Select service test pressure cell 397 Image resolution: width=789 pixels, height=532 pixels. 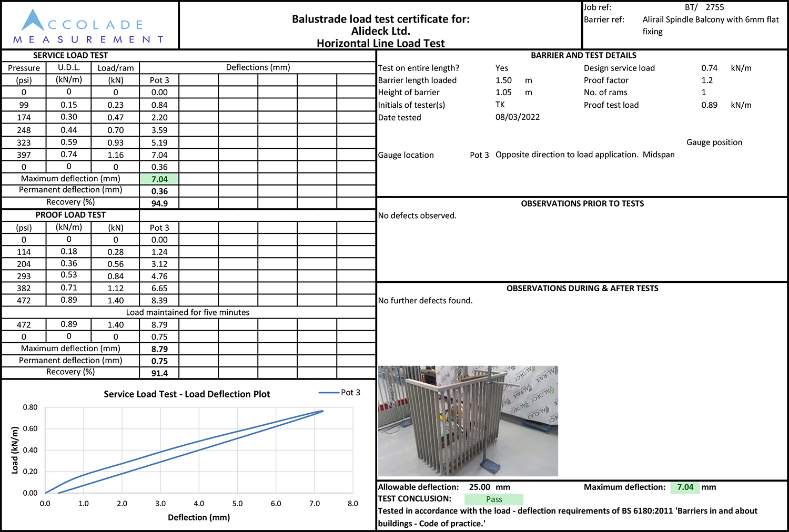(24, 155)
